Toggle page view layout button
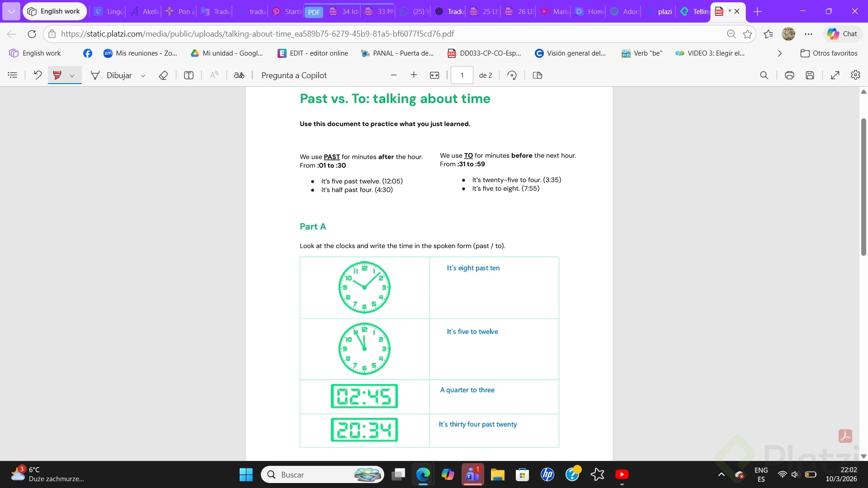Viewport: 868px width, 488px height. [537, 75]
